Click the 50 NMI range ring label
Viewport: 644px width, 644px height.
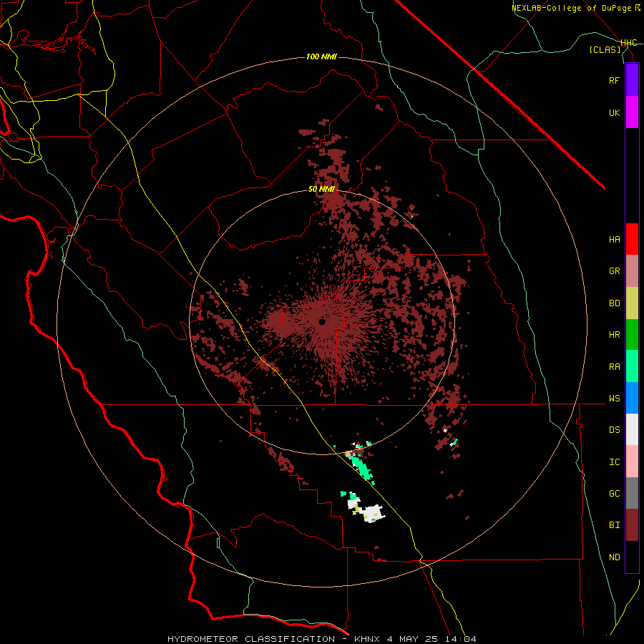tap(321, 189)
